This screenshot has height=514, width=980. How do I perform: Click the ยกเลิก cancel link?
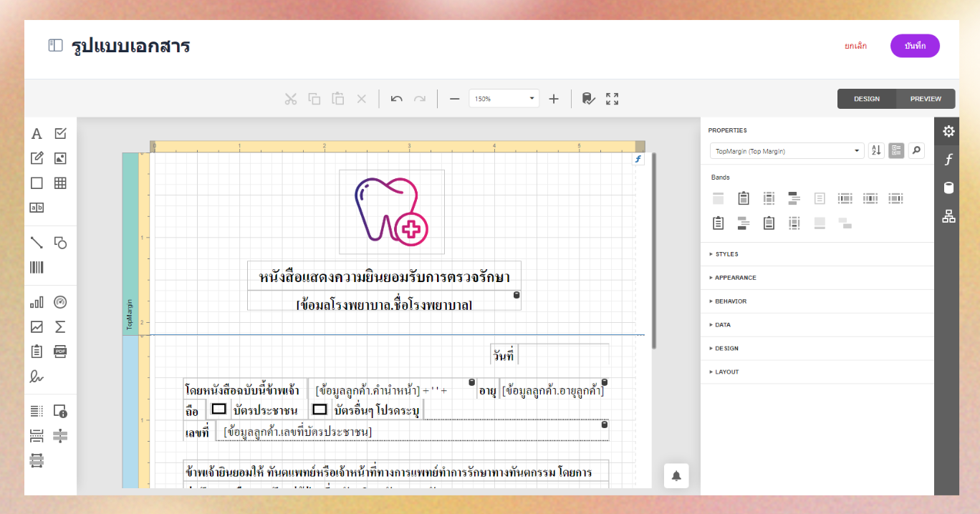click(855, 46)
